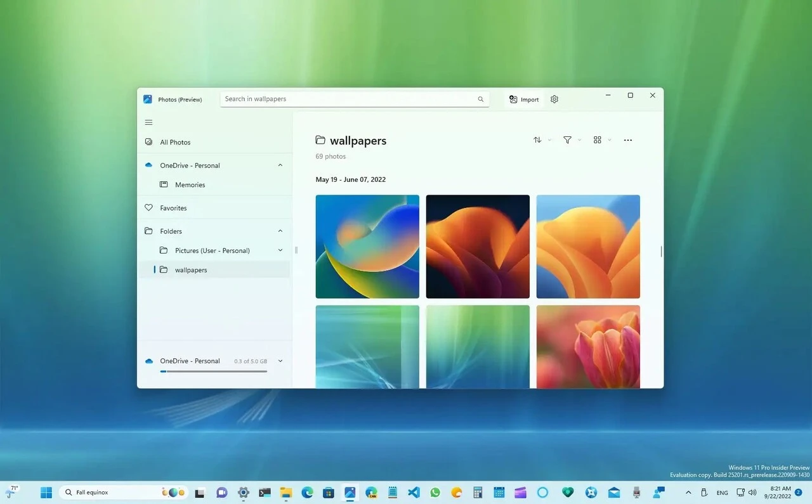Open the Favorites section
The height and width of the screenshot is (504, 812).
[x=172, y=207]
